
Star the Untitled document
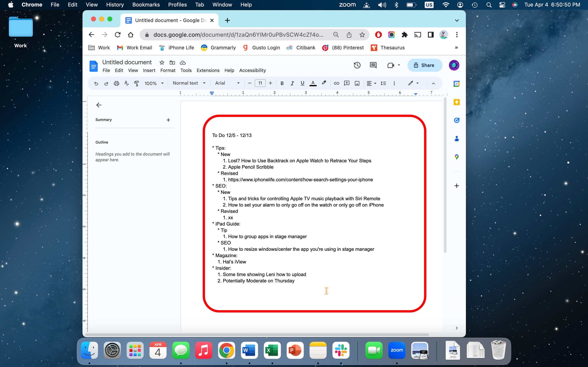click(x=162, y=63)
